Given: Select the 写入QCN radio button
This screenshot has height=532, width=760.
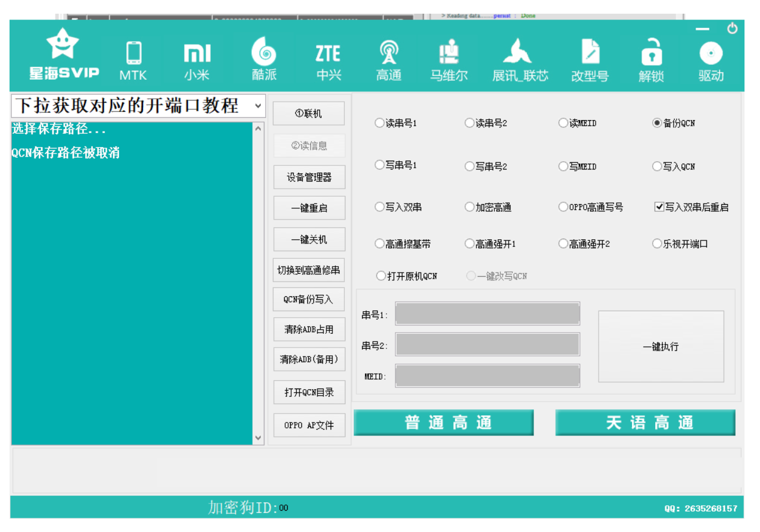Looking at the screenshot, I should 658,167.
